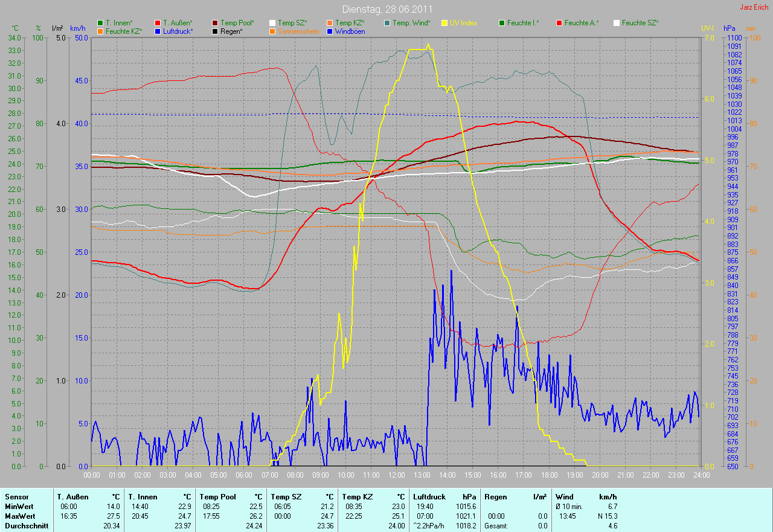Click the T. Außen column header in table
773x532 pixels.
(x=73, y=497)
